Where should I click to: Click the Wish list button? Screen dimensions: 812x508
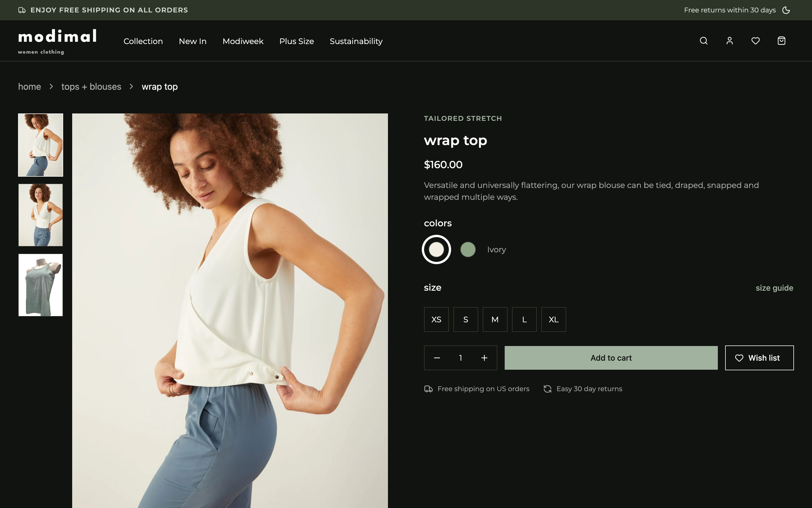759,358
